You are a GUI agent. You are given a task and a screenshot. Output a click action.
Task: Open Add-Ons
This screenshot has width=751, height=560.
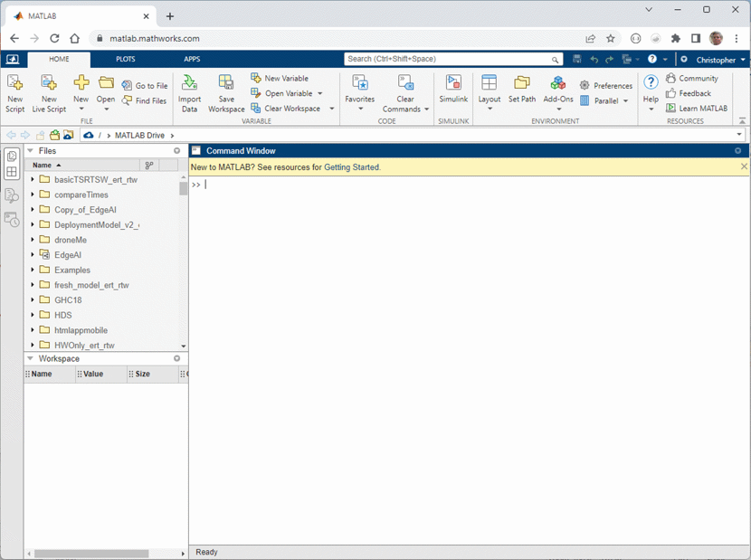[x=558, y=94]
